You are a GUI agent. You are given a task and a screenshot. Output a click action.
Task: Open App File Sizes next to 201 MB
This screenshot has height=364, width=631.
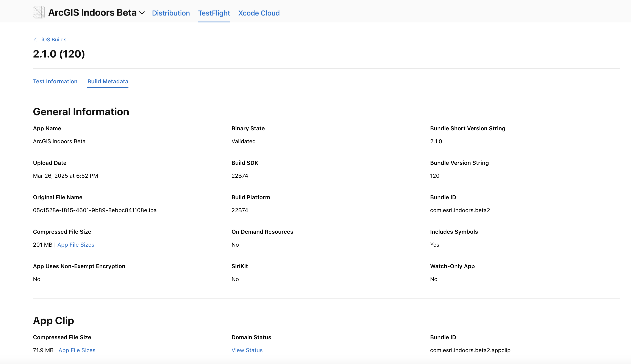tap(76, 245)
